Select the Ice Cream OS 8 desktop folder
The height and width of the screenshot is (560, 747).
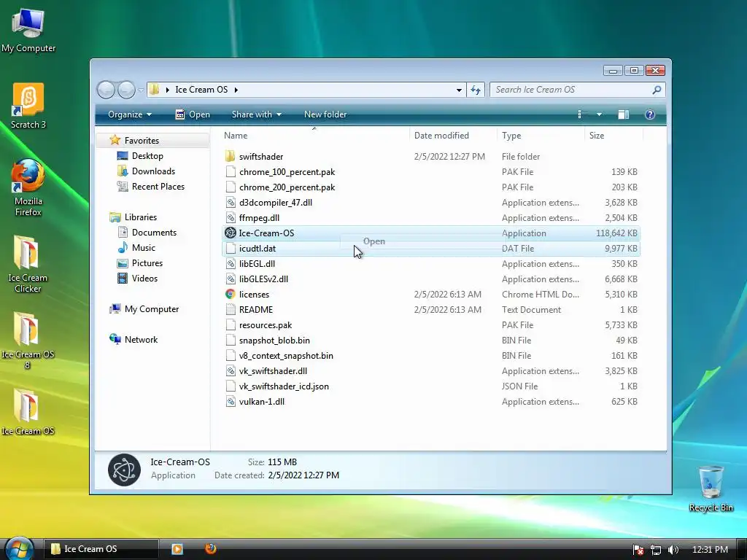pyautogui.click(x=28, y=341)
